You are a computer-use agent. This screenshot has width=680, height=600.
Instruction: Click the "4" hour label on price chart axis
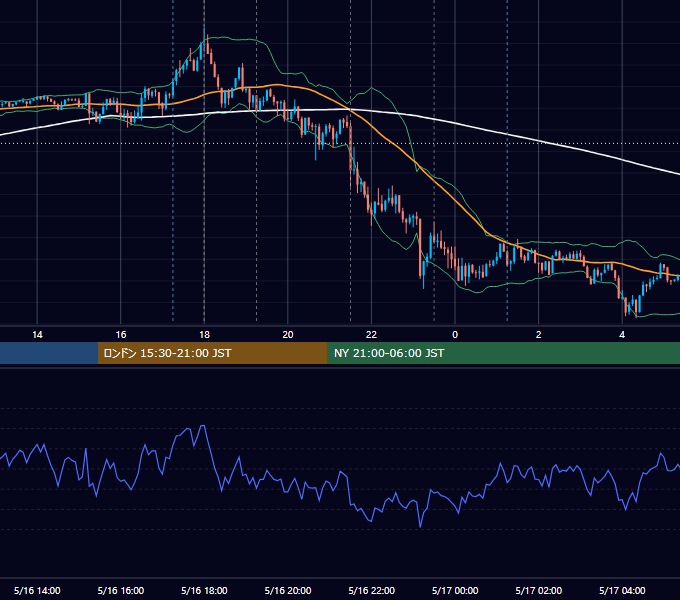tap(622, 335)
